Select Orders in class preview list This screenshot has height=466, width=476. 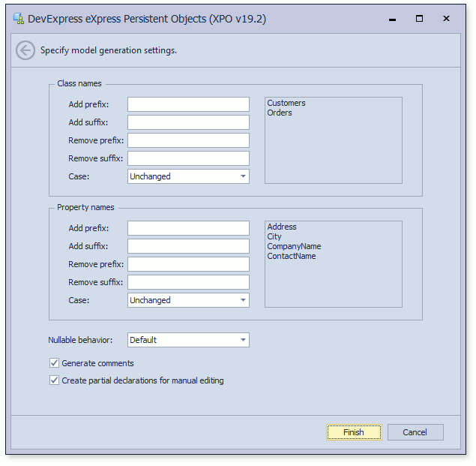(x=280, y=113)
